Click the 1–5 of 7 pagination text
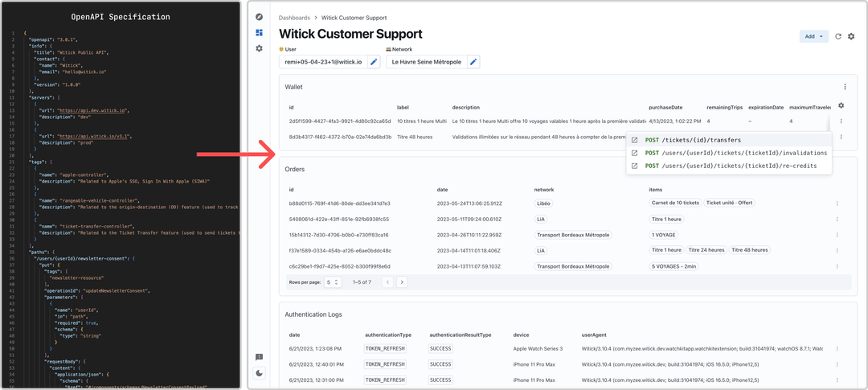The height and width of the screenshot is (390, 868). 362,282
